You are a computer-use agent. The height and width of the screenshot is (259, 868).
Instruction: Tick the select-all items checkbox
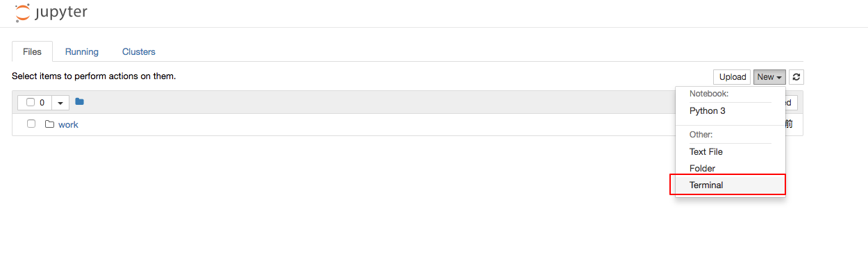tap(31, 102)
